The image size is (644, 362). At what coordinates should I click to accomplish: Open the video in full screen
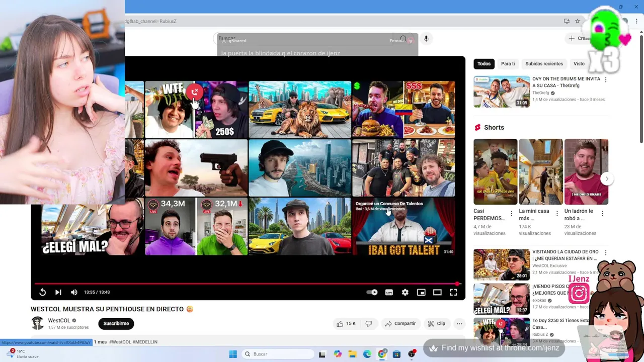453,292
